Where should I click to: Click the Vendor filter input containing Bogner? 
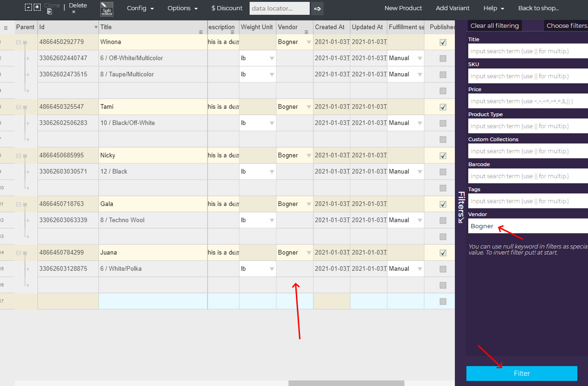(x=527, y=226)
